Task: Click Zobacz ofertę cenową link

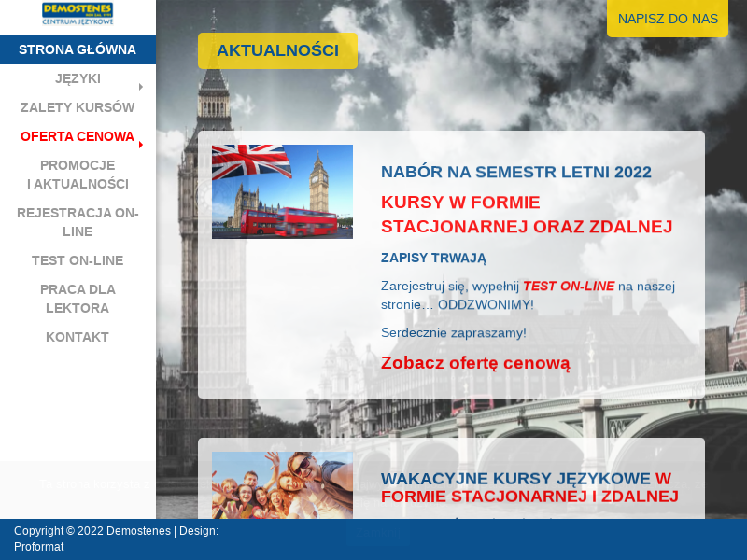Action: tap(477, 362)
